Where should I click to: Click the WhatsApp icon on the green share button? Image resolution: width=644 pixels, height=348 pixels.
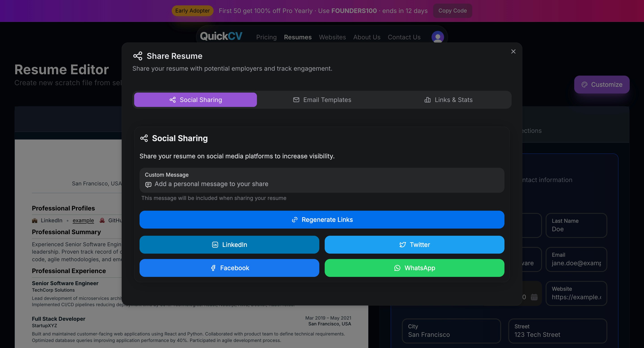398,268
